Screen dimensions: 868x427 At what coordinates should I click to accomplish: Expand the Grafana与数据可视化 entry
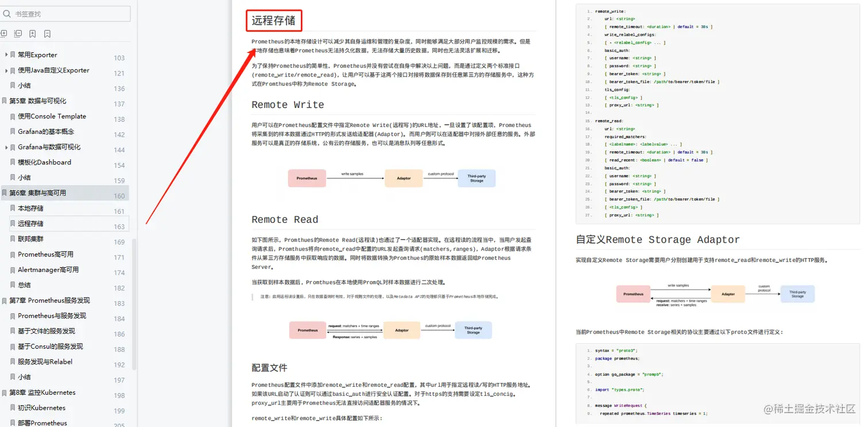click(x=6, y=147)
